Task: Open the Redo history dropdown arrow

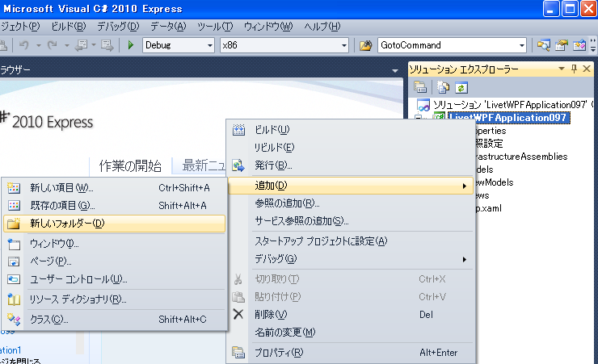Action: pyautogui.click(x=67, y=46)
